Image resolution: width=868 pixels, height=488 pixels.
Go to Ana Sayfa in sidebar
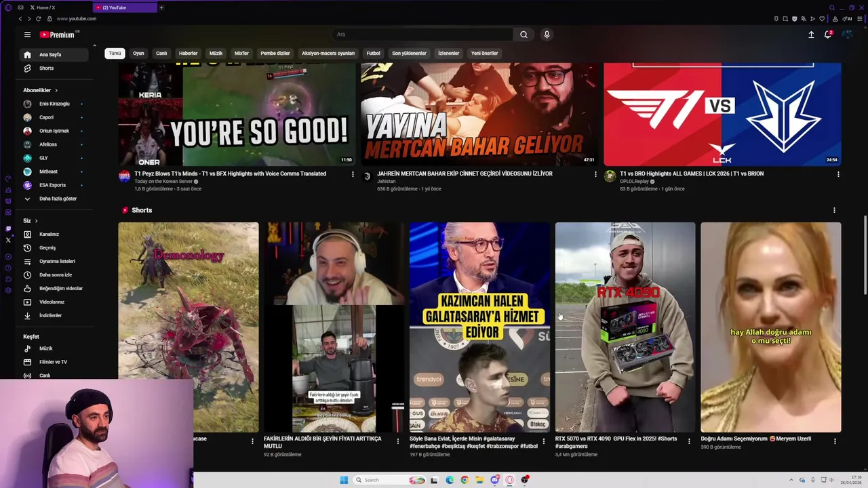pyautogui.click(x=55, y=55)
